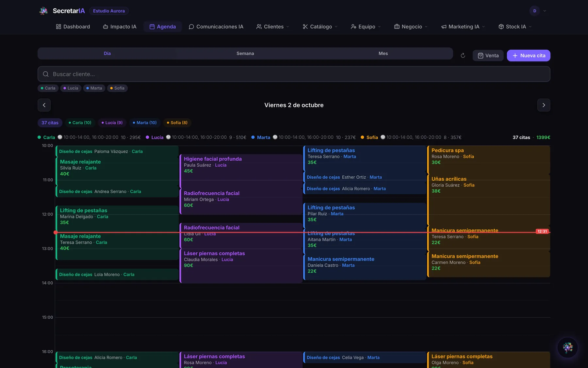Switch to the Mes view tab
This screenshot has width=588, height=368.
click(x=383, y=53)
